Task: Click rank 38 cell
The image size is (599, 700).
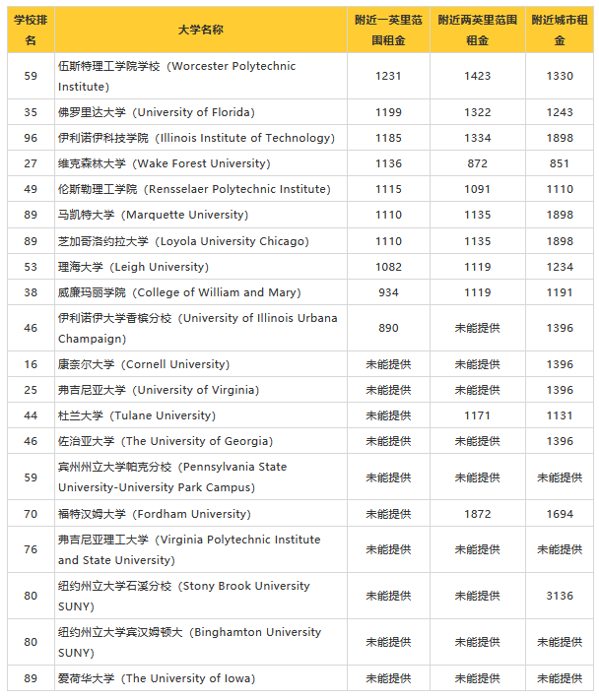Action: 31,292
